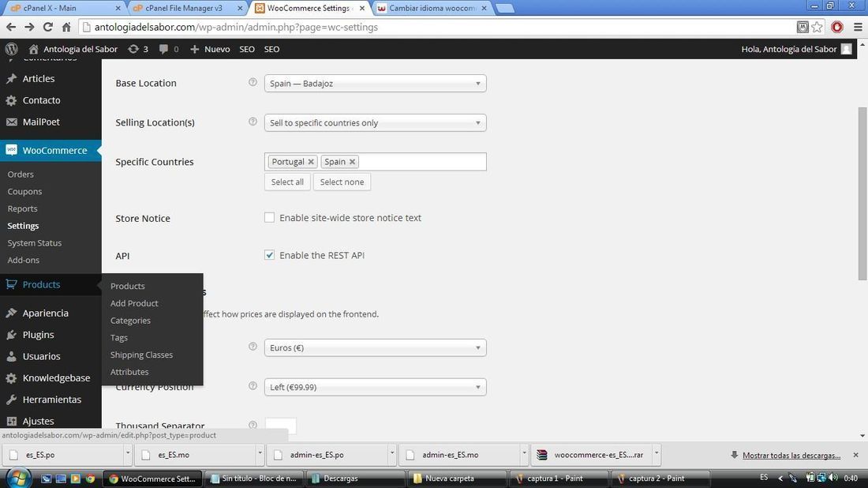Viewport: 868px width, 488px height.
Task: Click the volume icon in system tray
Action: tap(833, 478)
